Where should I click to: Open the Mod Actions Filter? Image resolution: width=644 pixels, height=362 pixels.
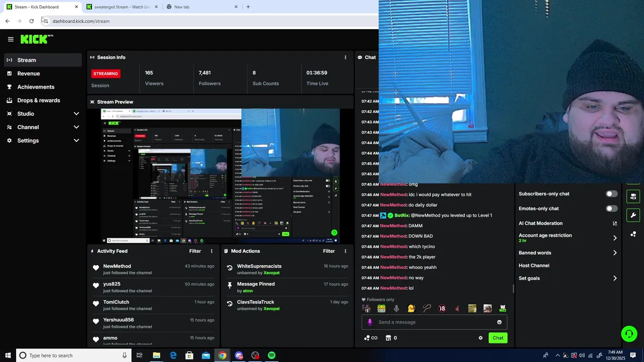pos(329,251)
